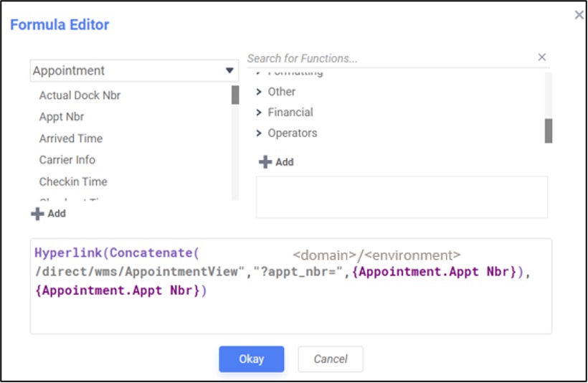The height and width of the screenshot is (383, 588).
Task: Close the Formula Editor dialog
Action: click(579, 14)
